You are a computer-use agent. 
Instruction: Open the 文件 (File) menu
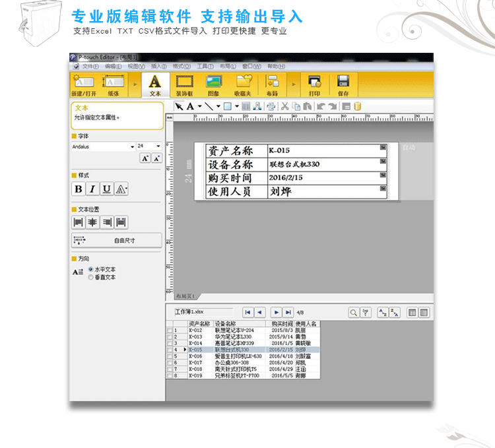[x=89, y=67]
